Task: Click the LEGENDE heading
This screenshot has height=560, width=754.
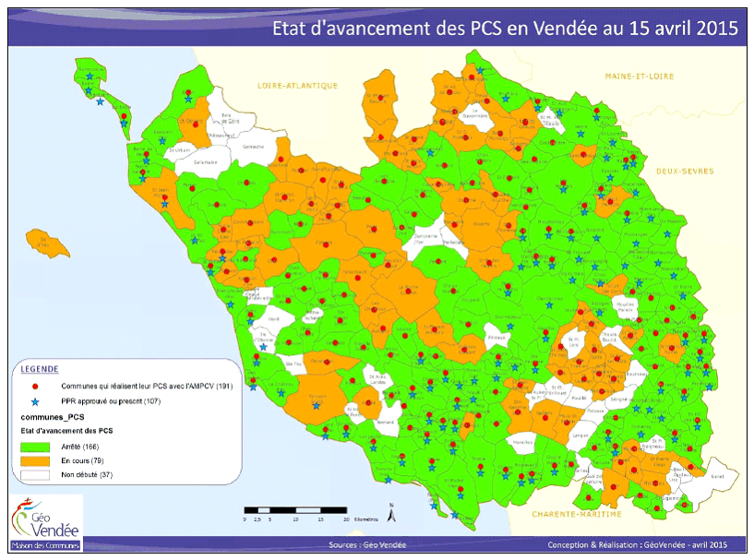Action: [38, 369]
